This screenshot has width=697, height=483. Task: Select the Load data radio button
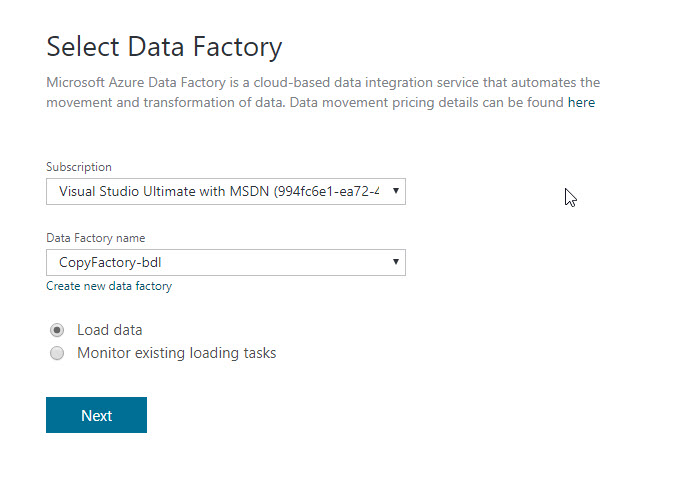(57, 330)
